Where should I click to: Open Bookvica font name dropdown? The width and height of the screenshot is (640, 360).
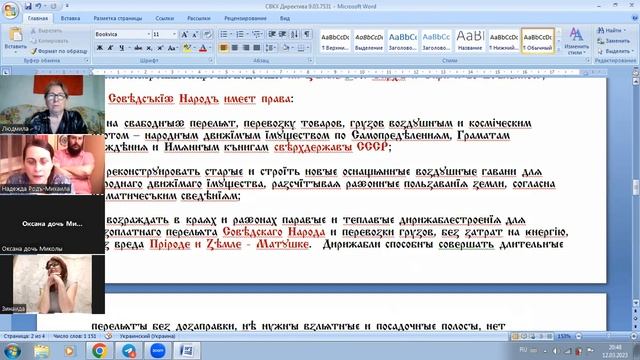[x=149, y=34]
